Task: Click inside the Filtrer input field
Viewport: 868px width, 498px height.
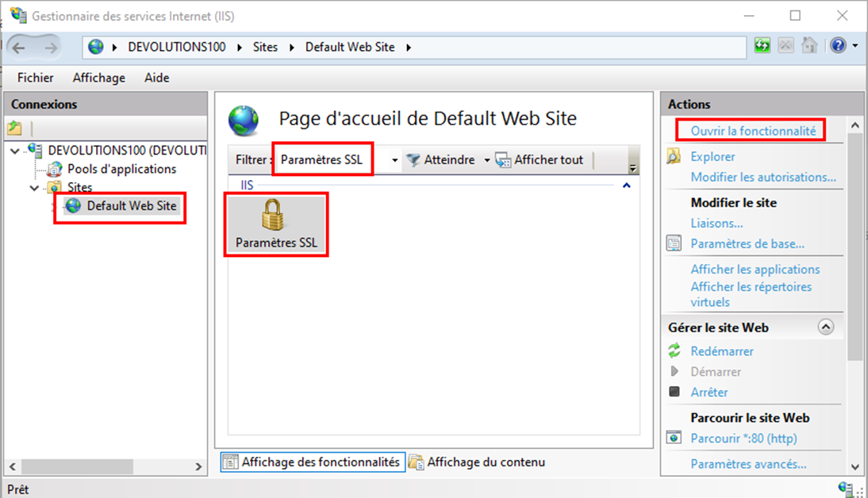Action: (x=323, y=159)
